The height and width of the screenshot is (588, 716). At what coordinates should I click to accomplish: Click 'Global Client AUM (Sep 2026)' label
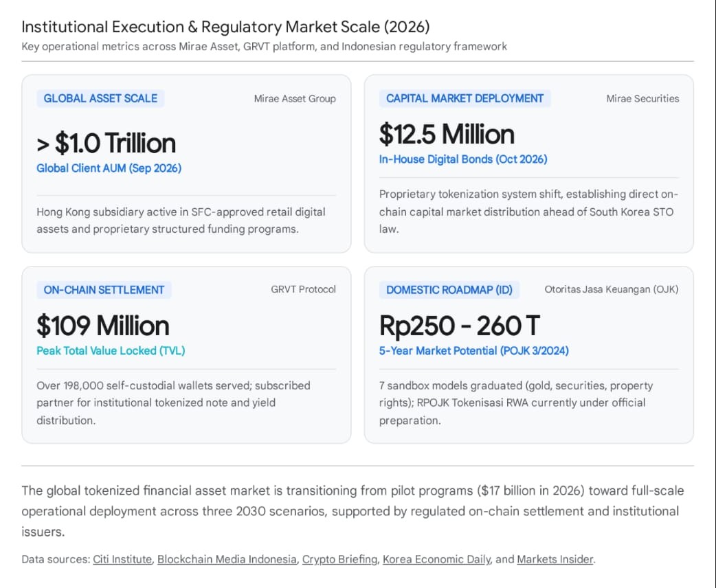click(x=109, y=168)
